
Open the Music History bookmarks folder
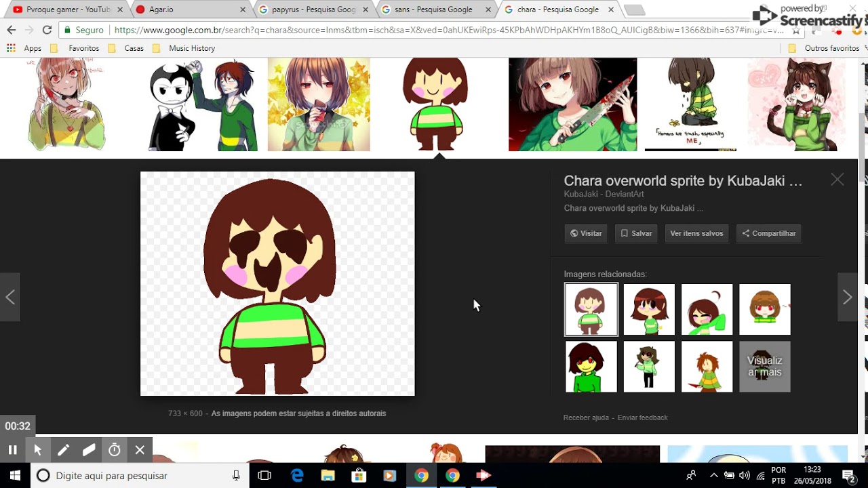click(184, 48)
